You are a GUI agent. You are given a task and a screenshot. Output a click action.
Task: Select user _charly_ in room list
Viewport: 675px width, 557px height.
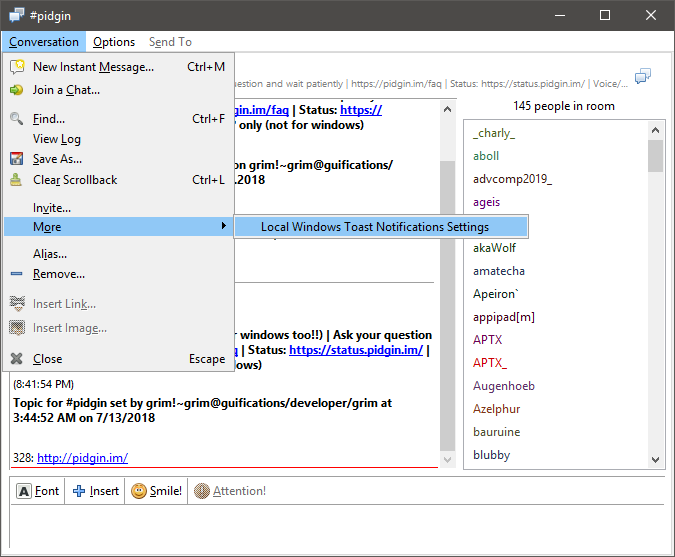coord(494,133)
